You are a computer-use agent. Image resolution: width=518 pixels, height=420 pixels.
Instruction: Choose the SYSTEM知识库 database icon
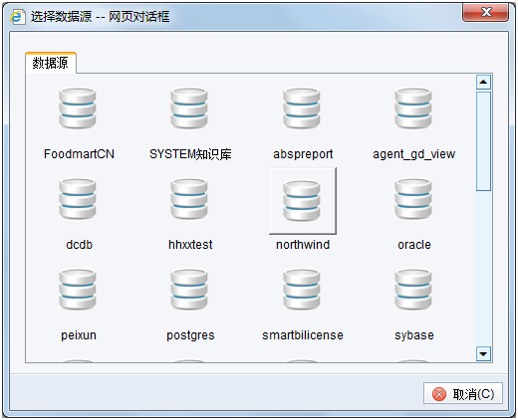[x=189, y=108]
